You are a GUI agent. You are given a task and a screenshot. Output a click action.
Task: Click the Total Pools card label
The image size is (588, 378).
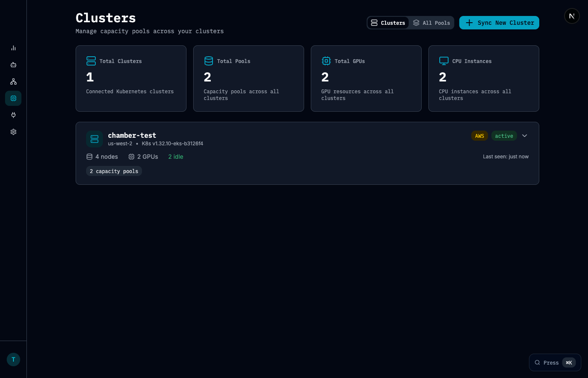234,61
